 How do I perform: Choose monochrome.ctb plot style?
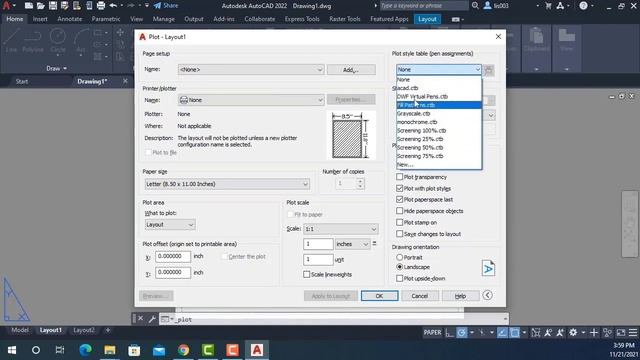pyautogui.click(x=439, y=122)
